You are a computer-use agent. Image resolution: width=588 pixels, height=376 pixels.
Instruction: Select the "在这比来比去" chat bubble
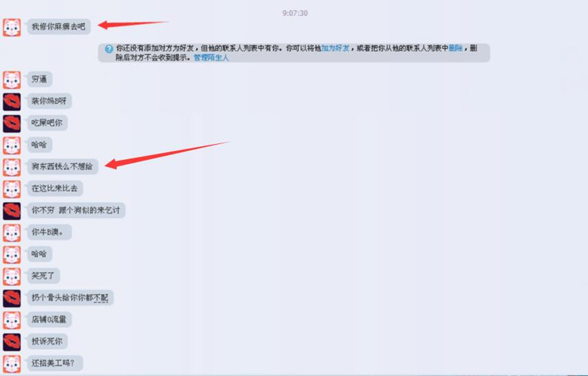pyautogui.click(x=55, y=188)
